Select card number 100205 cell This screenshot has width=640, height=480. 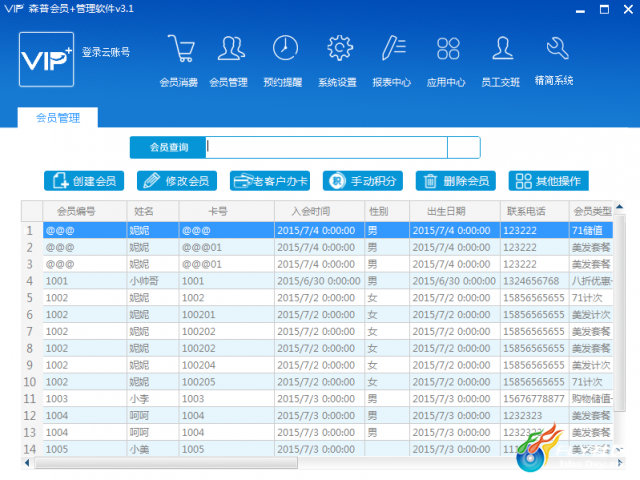(227, 382)
